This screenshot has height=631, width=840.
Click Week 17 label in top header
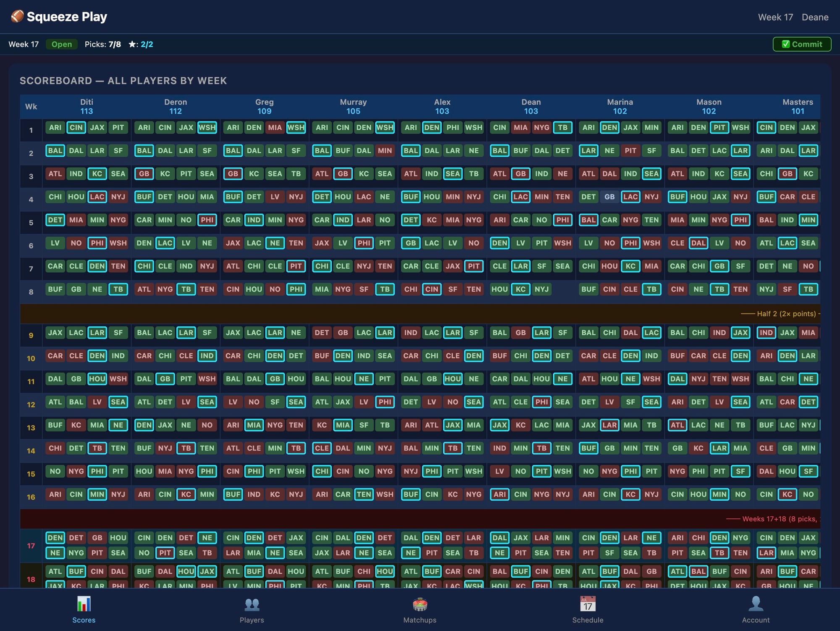(x=775, y=17)
